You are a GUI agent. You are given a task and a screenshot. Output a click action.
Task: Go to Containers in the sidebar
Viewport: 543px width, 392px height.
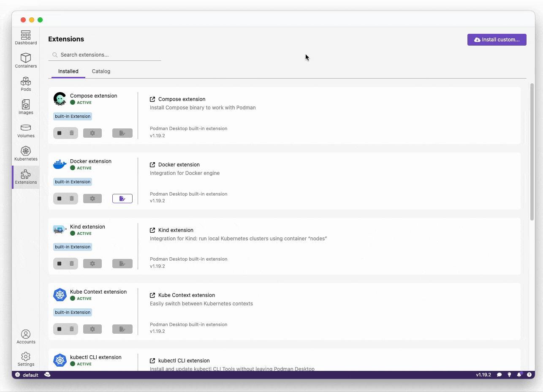tap(26, 61)
